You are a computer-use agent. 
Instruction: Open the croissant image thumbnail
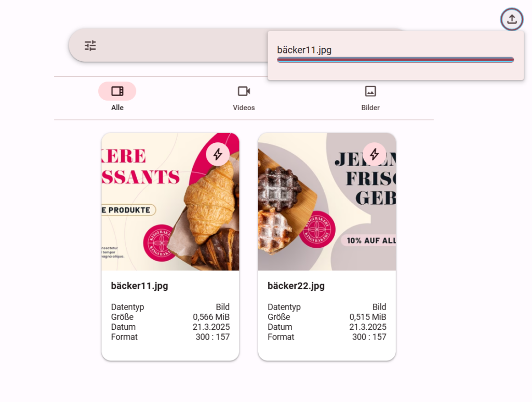(x=170, y=202)
